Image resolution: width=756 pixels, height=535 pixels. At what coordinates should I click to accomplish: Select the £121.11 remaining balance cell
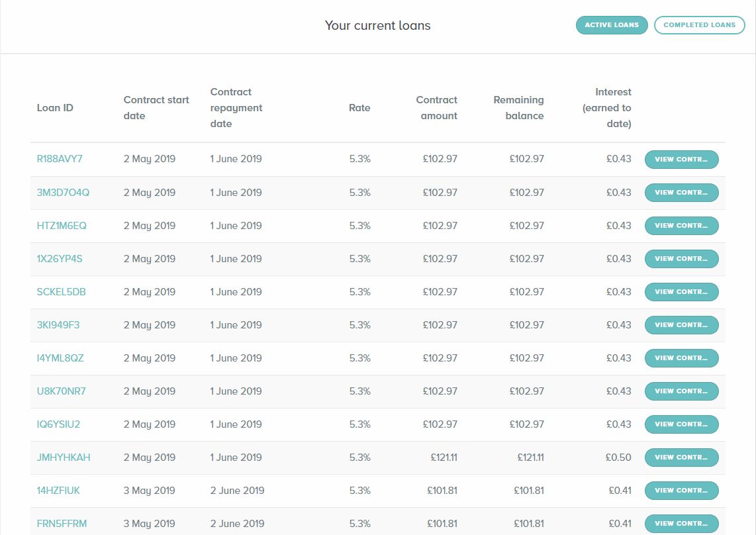pyautogui.click(x=530, y=458)
